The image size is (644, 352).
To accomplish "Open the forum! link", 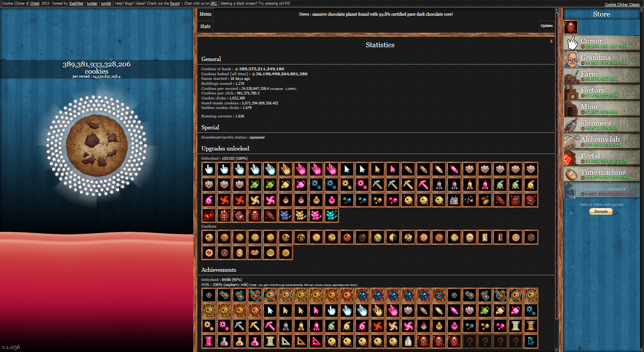I will (175, 3).
